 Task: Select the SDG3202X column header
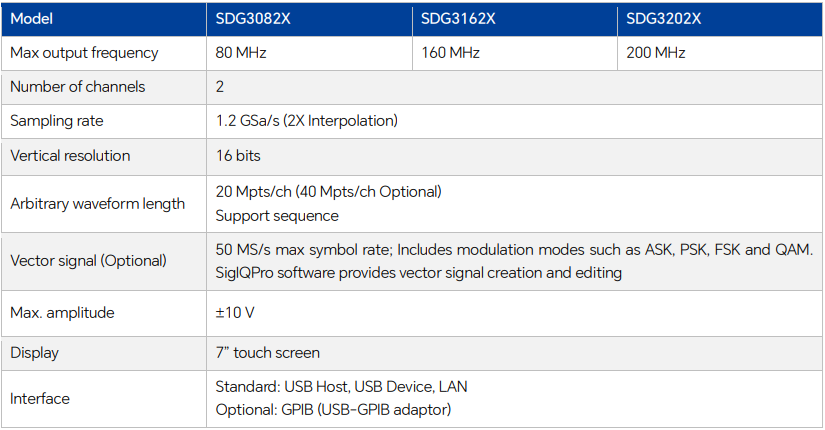(x=663, y=19)
